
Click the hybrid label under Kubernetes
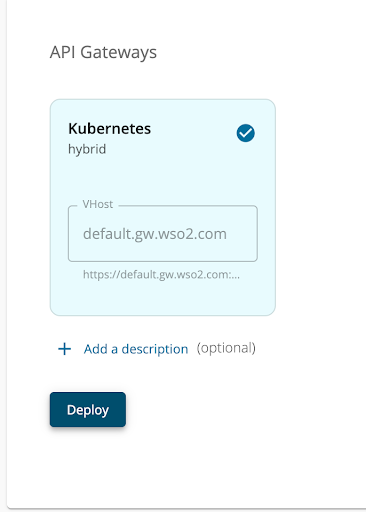click(87, 149)
